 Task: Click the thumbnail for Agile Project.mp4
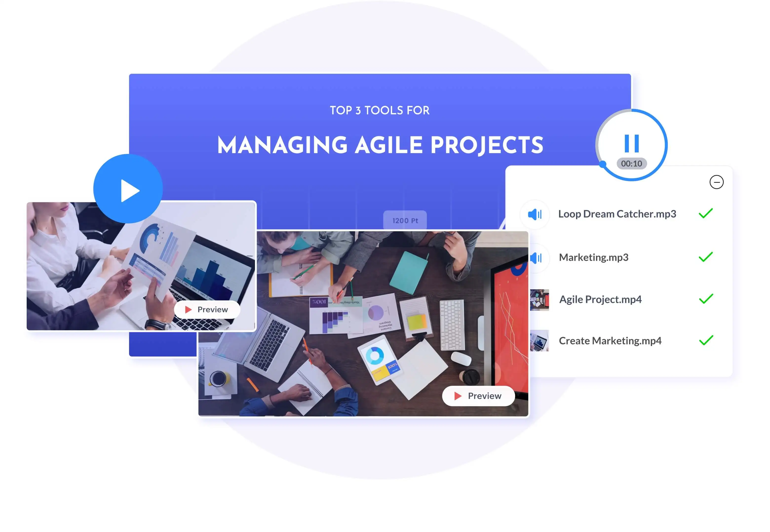539,299
